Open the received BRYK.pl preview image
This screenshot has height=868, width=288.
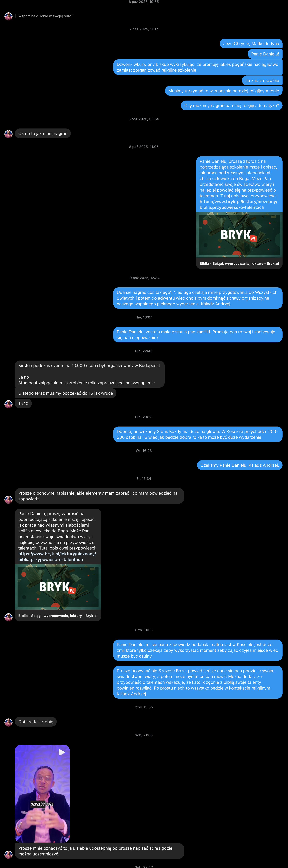point(58,587)
